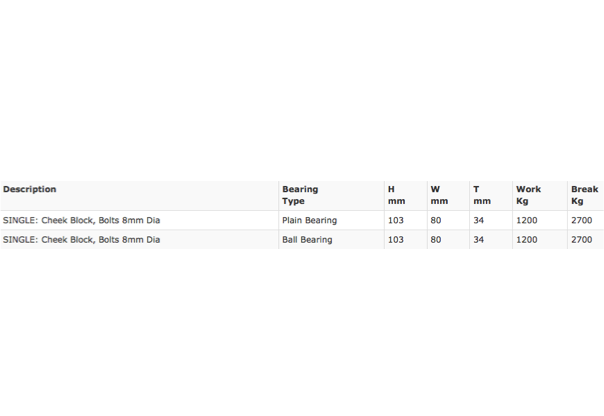This screenshot has height=416, width=604.
Task: Click the Ball Bearing row's description text
Action: pyautogui.click(x=81, y=240)
